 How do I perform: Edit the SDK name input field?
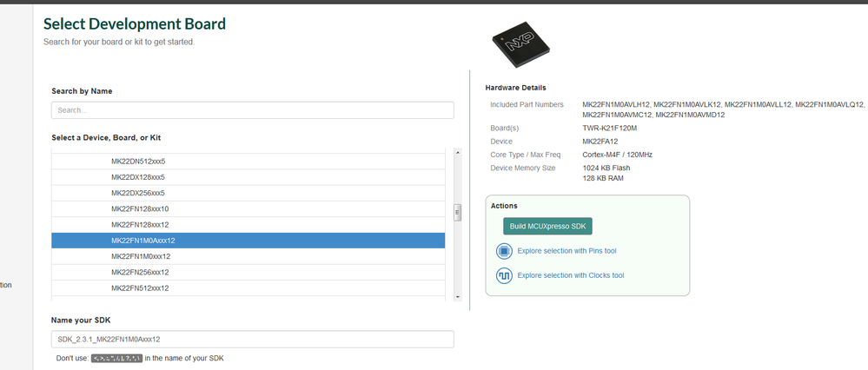click(253, 339)
